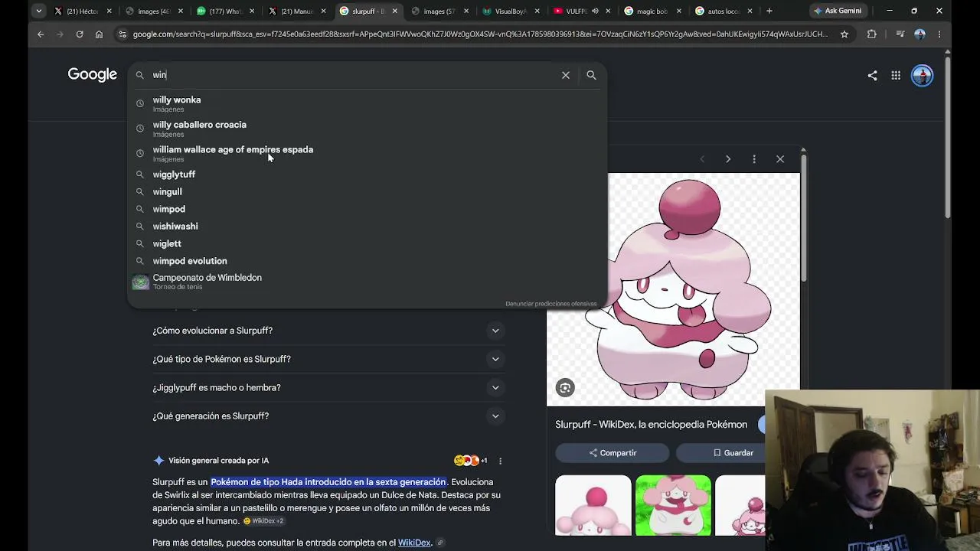Click the audio-playing speaker icon on VULFPECK tab

[595, 11]
